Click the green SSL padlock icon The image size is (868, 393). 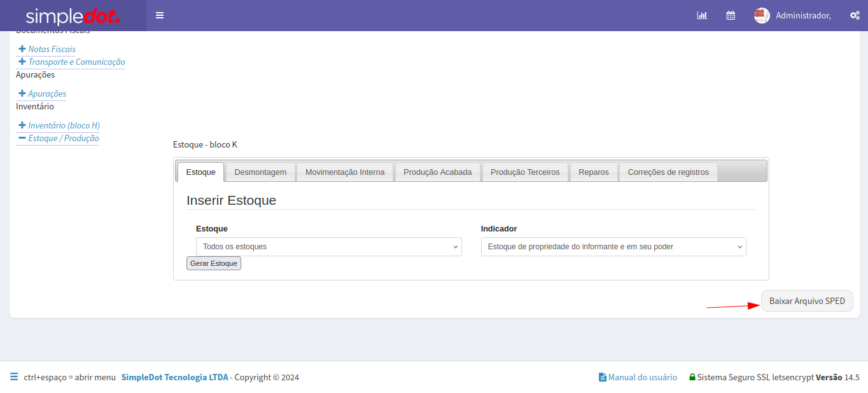coord(692,377)
